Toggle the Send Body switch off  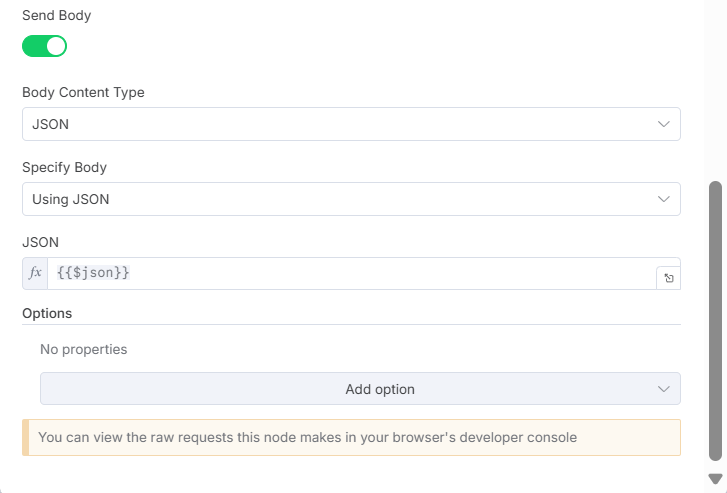(44, 46)
